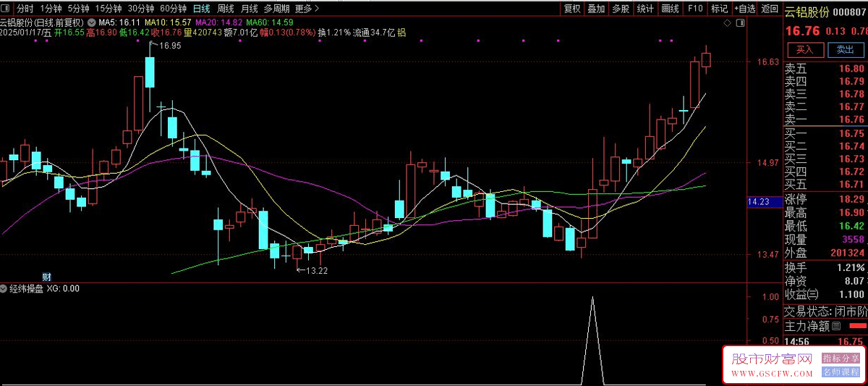Click the 换手 1.21% row
Viewport: 868px width, 386px height.
[x=825, y=267]
